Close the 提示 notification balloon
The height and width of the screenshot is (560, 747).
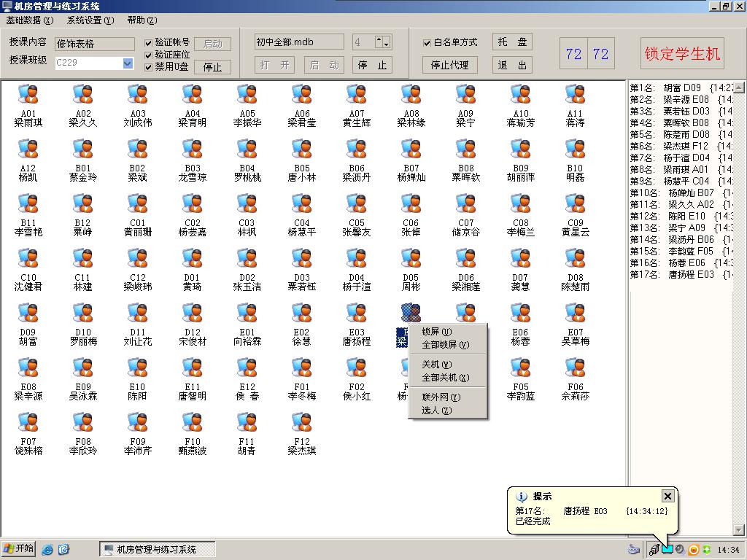(667, 496)
